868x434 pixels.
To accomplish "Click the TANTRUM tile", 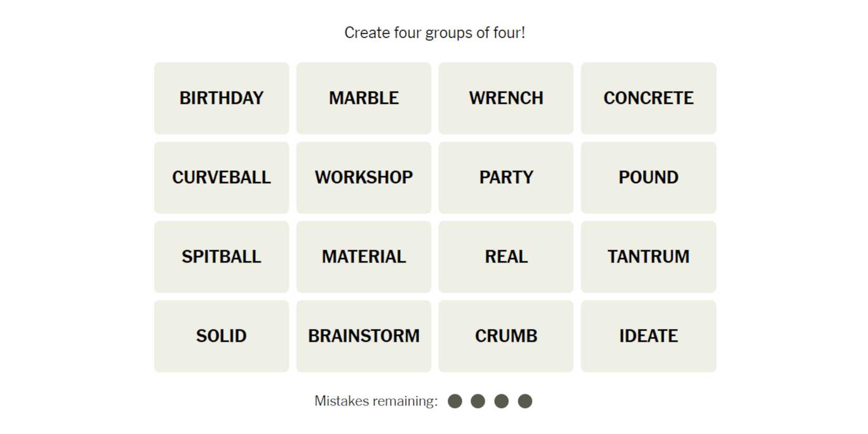I will click(648, 257).
